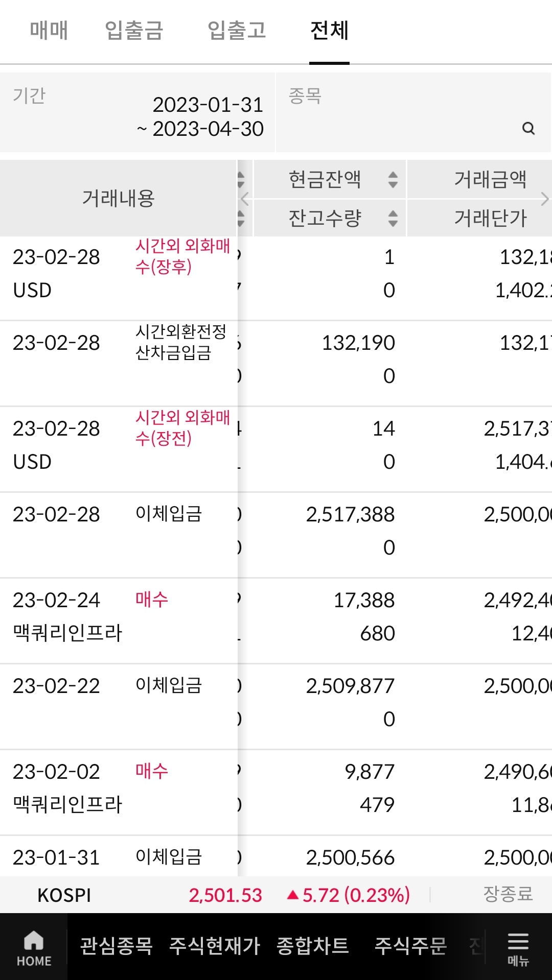Switch to the 매매 tab
The width and height of the screenshot is (552, 980).
click(x=49, y=31)
